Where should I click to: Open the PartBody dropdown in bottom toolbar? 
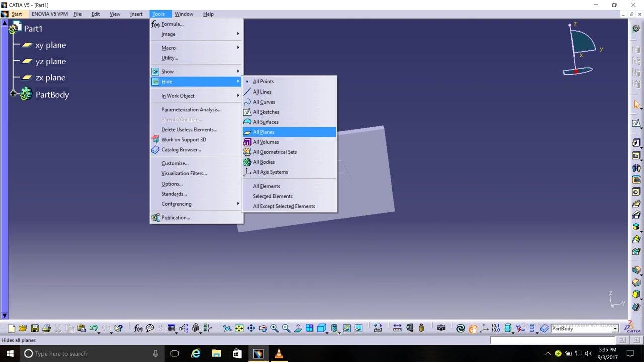[x=615, y=328]
